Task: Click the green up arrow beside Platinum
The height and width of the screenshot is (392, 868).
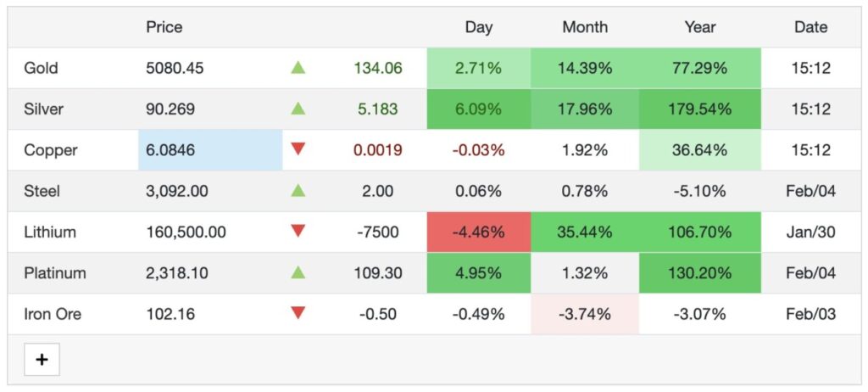Action: (298, 272)
